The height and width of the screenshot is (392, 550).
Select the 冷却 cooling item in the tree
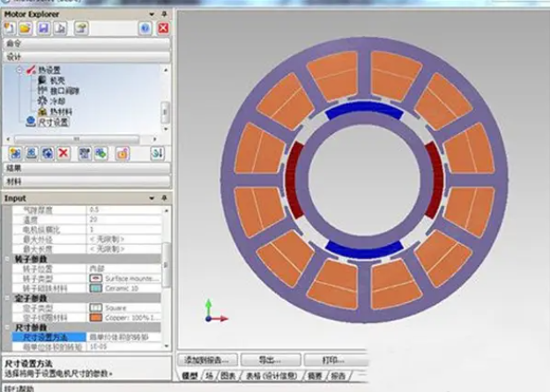56,101
